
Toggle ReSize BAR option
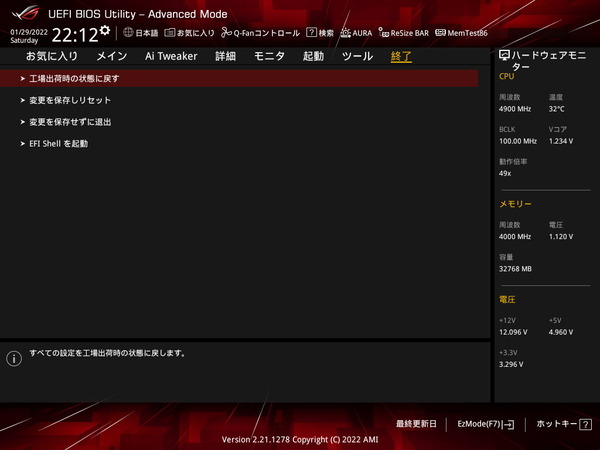click(x=403, y=33)
